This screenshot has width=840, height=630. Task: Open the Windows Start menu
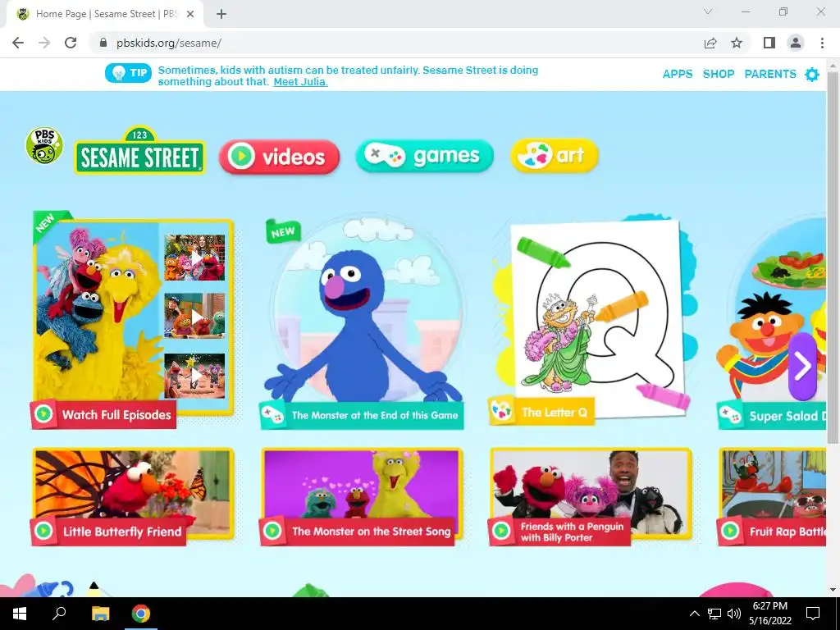click(20, 614)
